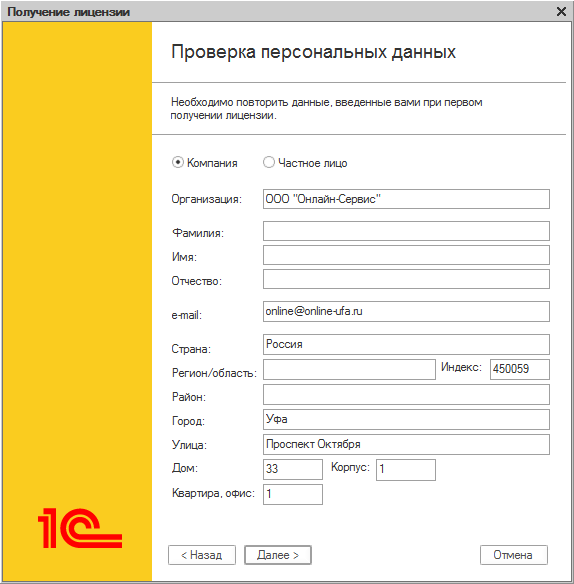
Task: Click the Организация text field
Action: pyautogui.click(x=406, y=199)
